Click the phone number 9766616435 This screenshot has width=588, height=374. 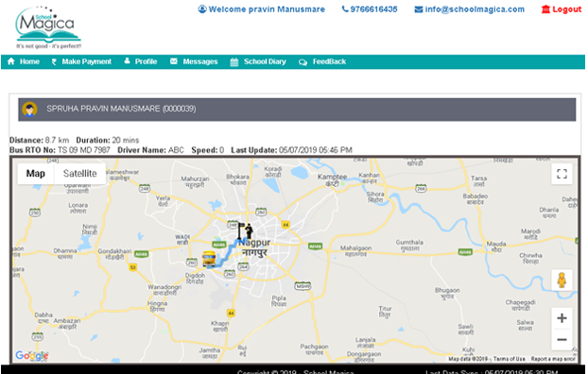point(370,9)
